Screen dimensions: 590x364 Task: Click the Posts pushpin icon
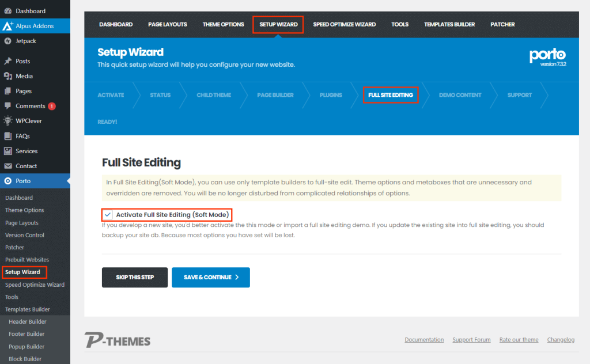coord(8,61)
